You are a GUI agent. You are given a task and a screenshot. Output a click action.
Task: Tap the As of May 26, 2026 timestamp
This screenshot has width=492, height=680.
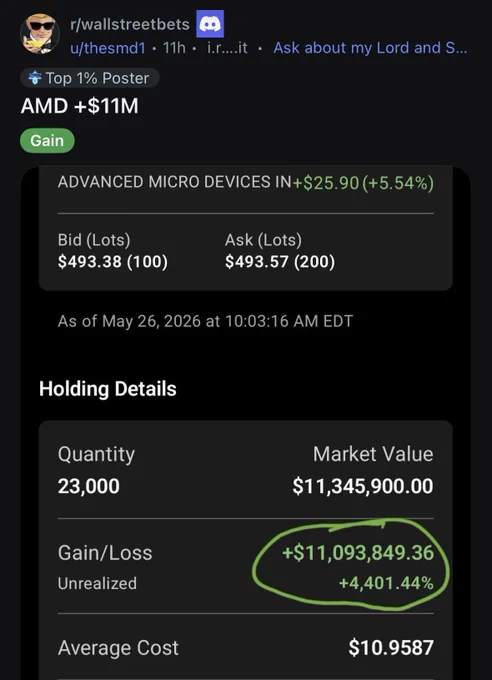(x=205, y=321)
